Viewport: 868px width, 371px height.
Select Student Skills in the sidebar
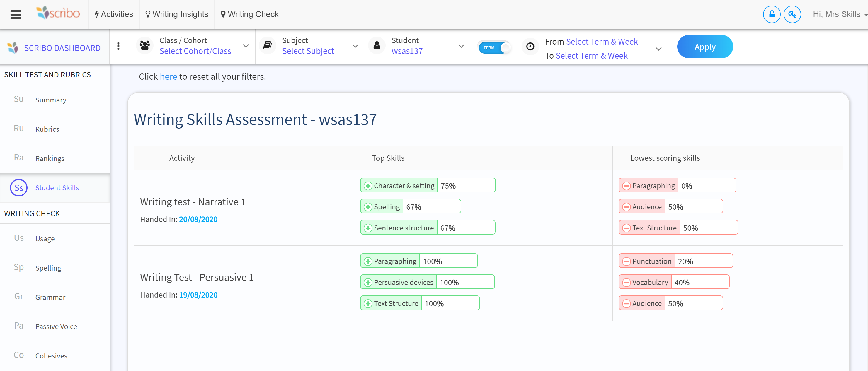click(x=57, y=188)
